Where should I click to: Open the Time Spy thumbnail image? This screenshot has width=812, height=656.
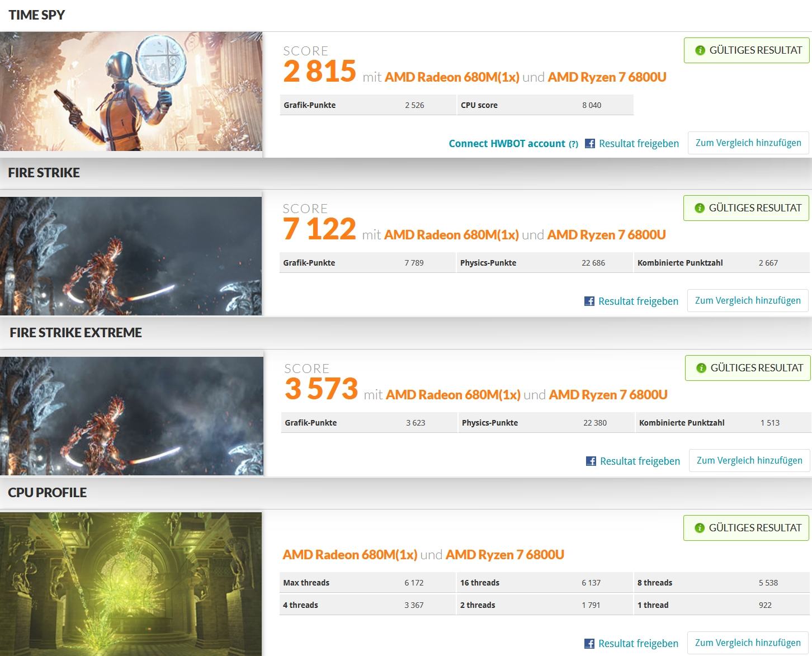tap(131, 91)
